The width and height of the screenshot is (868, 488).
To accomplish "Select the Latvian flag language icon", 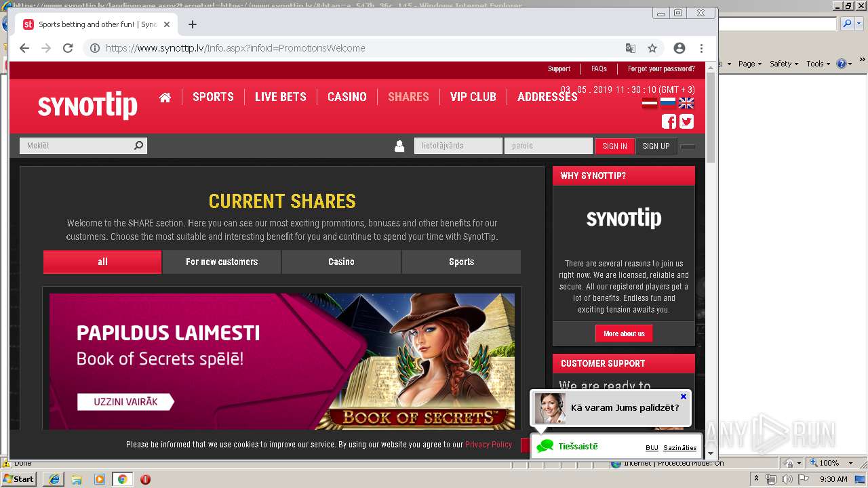I will 650,103.
